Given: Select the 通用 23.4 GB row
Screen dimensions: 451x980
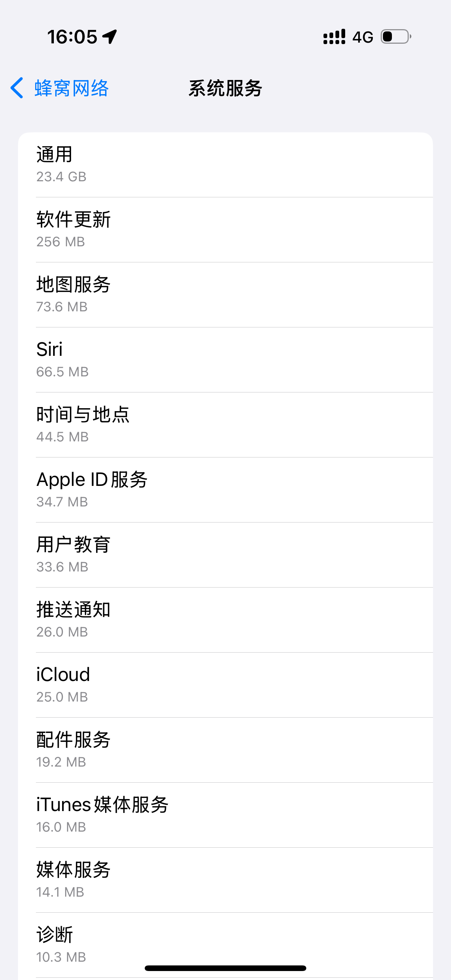Looking at the screenshot, I should click(x=225, y=165).
